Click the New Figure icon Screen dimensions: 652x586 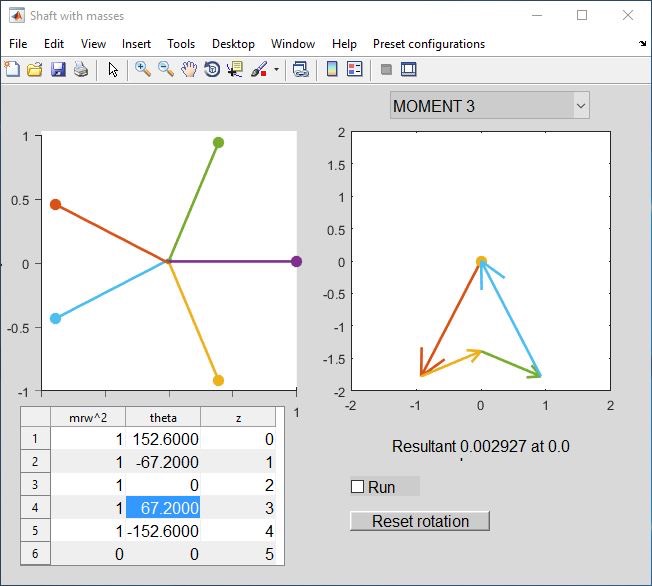click(x=12, y=69)
